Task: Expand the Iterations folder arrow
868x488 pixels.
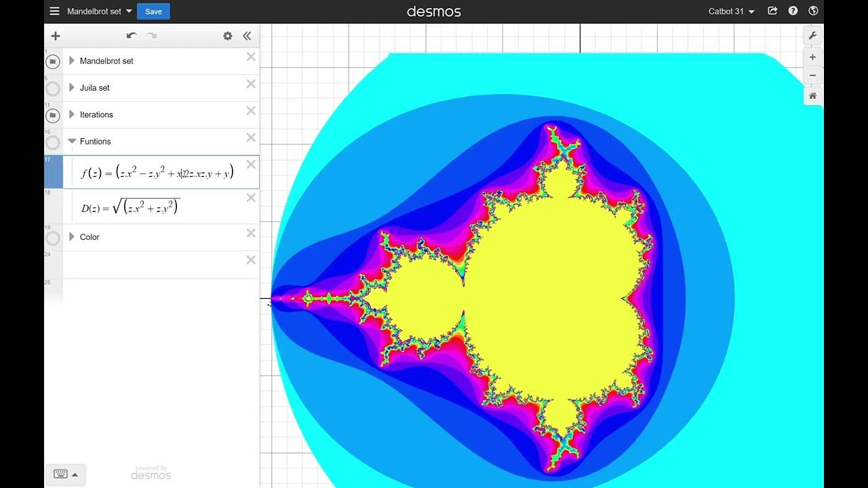Action: [x=72, y=115]
